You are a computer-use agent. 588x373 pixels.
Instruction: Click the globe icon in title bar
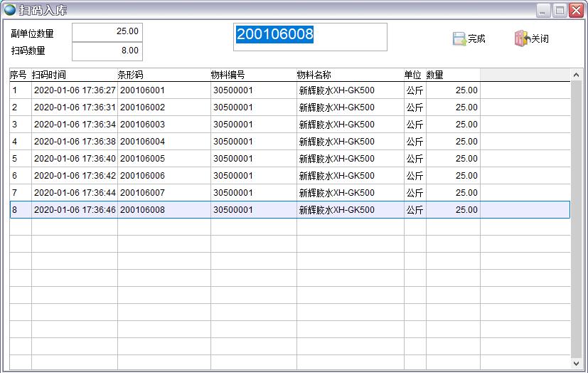click(x=10, y=10)
